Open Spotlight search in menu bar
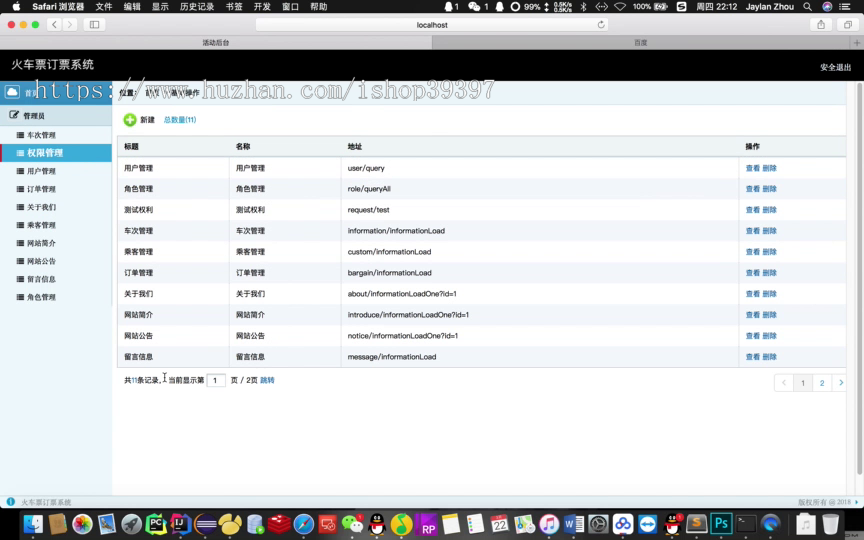This screenshot has height=540, width=864. click(807, 7)
